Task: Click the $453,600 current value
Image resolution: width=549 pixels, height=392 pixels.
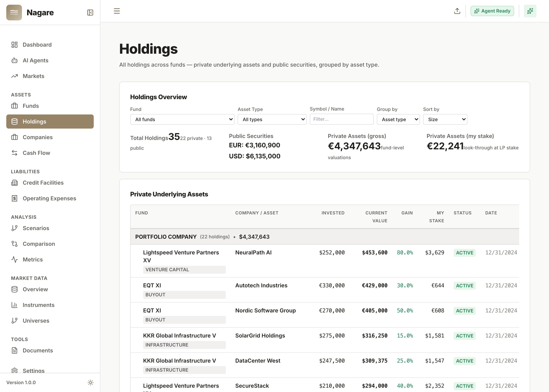Action: pyautogui.click(x=374, y=252)
